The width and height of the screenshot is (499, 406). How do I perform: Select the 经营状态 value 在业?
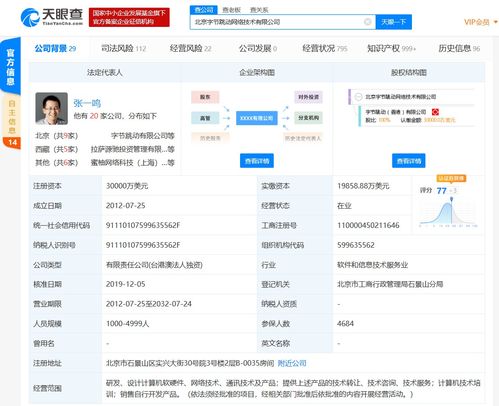[344, 206]
